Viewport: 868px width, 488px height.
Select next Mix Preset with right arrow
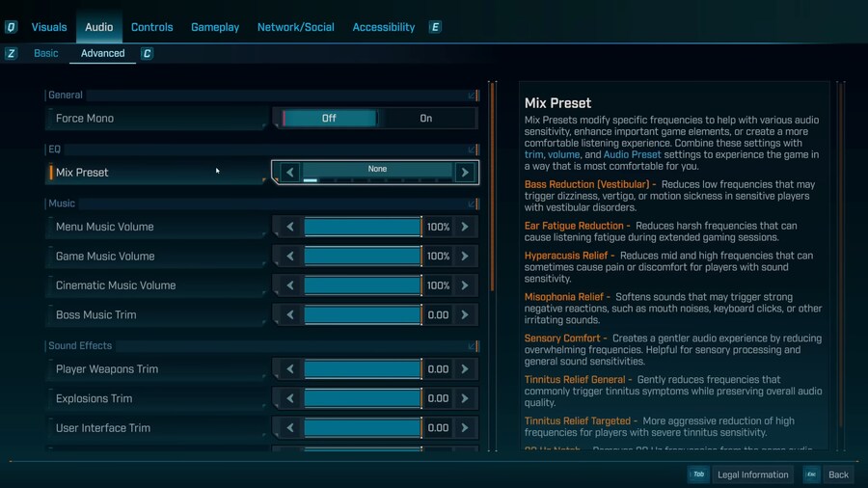point(465,173)
